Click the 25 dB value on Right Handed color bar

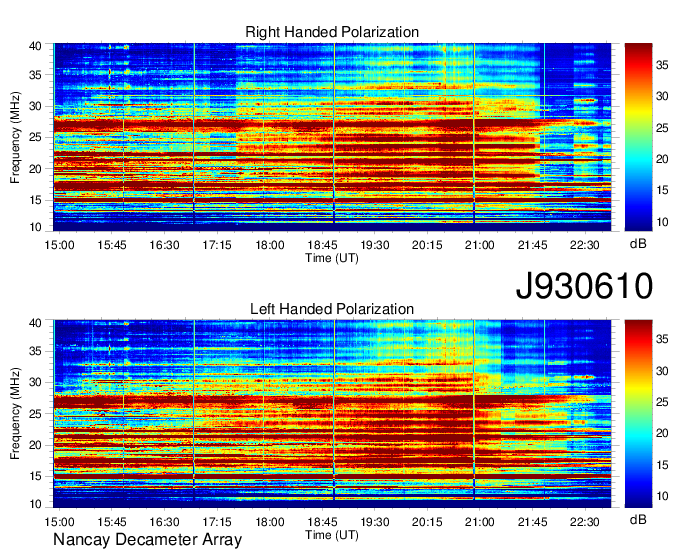tap(662, 128)
